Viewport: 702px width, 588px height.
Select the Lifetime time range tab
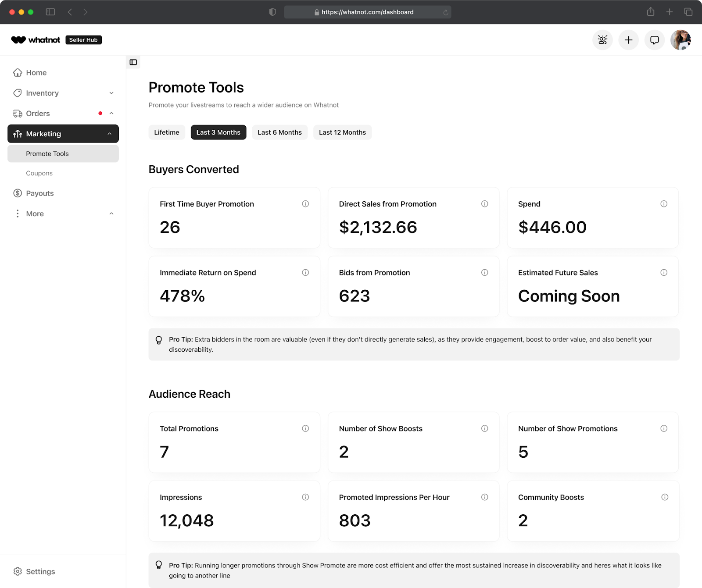click(167, 132)
